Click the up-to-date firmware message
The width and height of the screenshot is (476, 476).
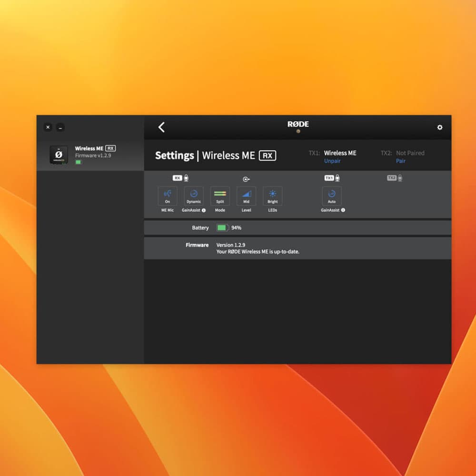tap(258, 252)
